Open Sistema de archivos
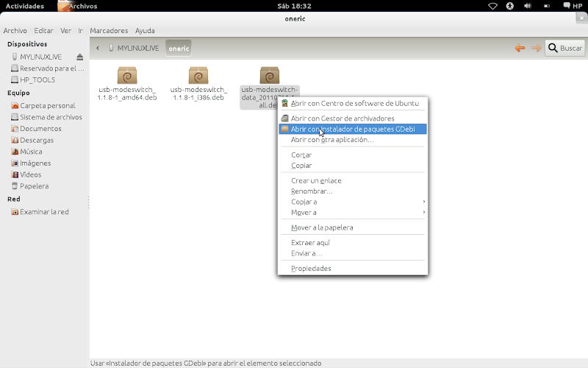 click(46, 117)
